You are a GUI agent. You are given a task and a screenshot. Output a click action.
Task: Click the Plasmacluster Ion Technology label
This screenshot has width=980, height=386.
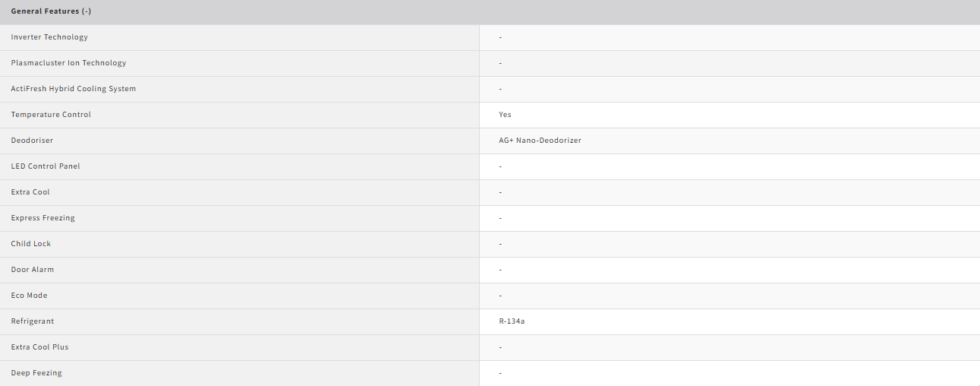68,63
